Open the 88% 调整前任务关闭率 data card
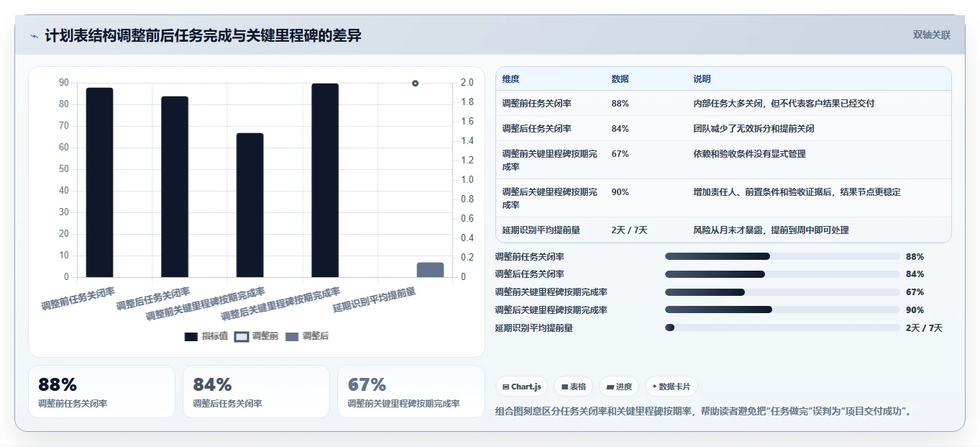Viewport: 980px width, 447px height. pyautogui.click(x=101, y=392)
